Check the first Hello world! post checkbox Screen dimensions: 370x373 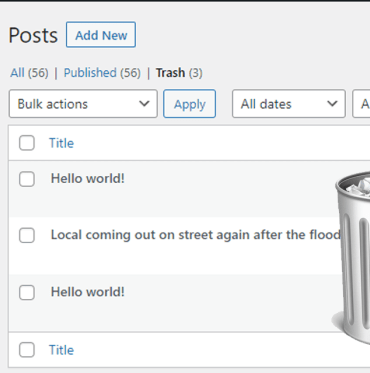[x=27, y=179]
